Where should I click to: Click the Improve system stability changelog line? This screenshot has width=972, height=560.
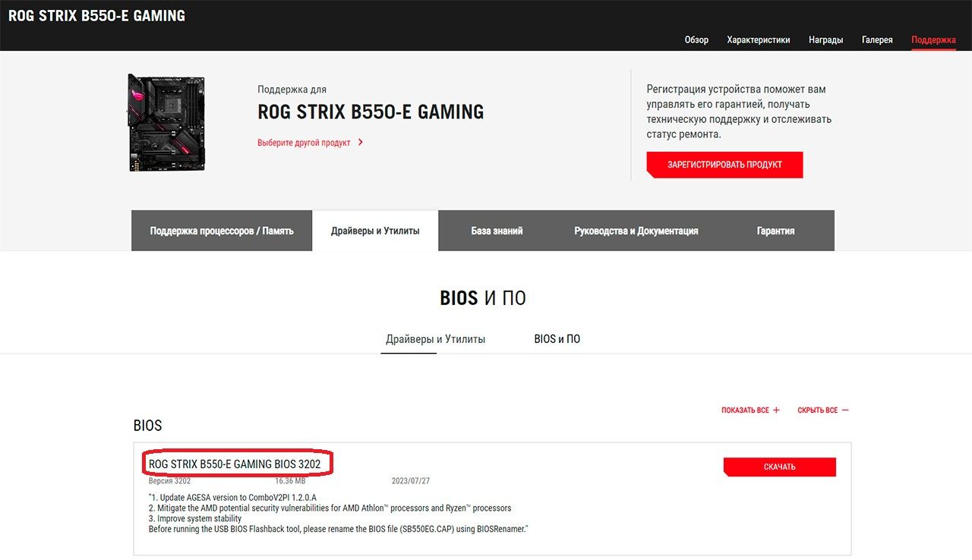194,519
